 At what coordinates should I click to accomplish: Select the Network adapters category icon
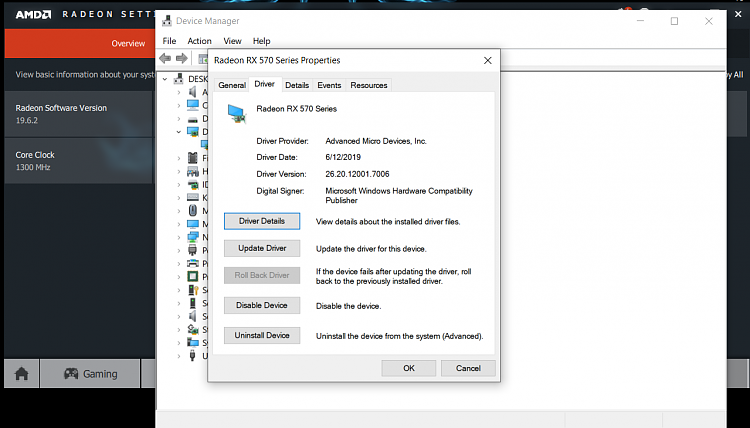tap(193, 237)
